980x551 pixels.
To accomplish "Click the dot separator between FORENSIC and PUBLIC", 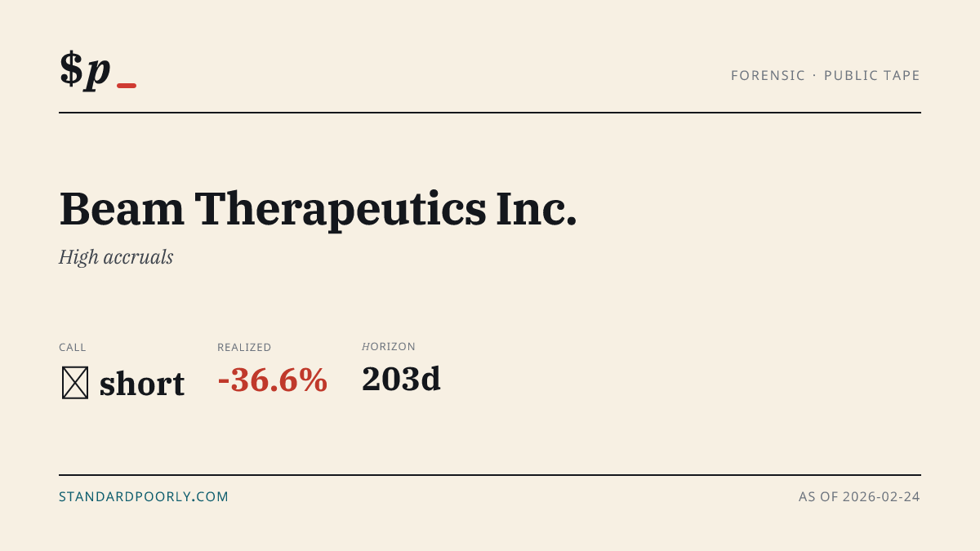I will (815, 76).
